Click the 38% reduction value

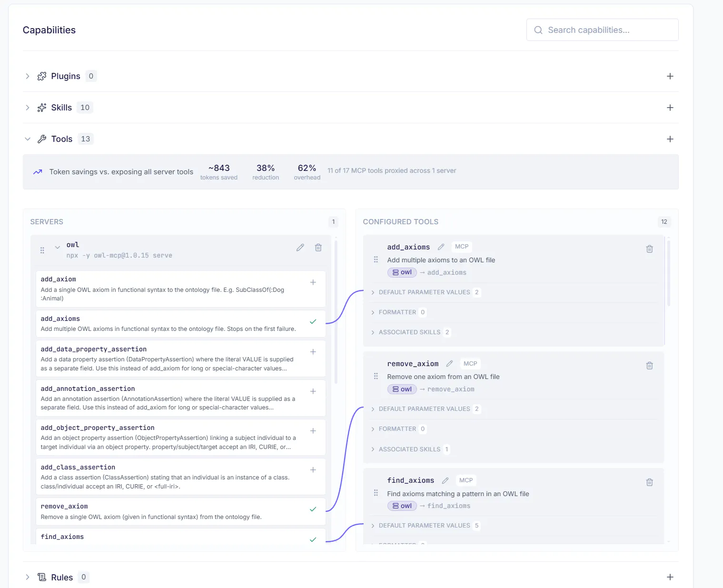[x=266, y=168]
